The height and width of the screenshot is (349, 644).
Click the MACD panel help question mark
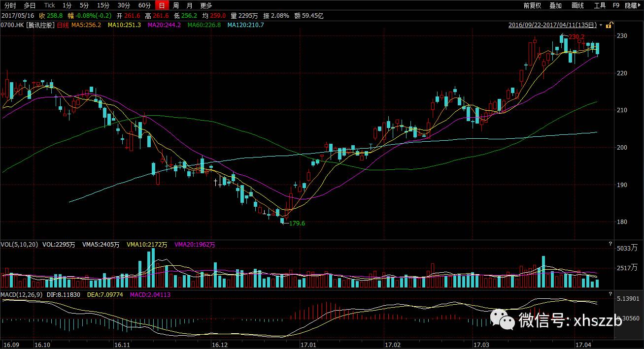(610, 294)
